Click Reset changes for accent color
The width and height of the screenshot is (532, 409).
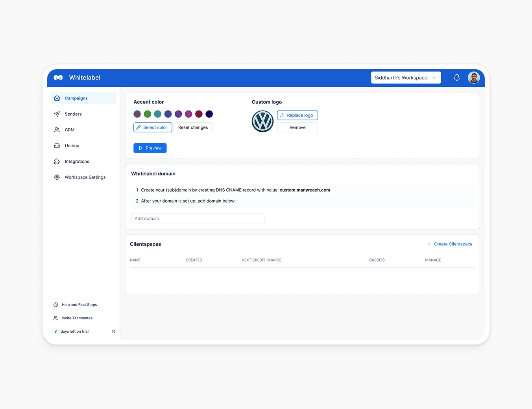click(193, 127)
